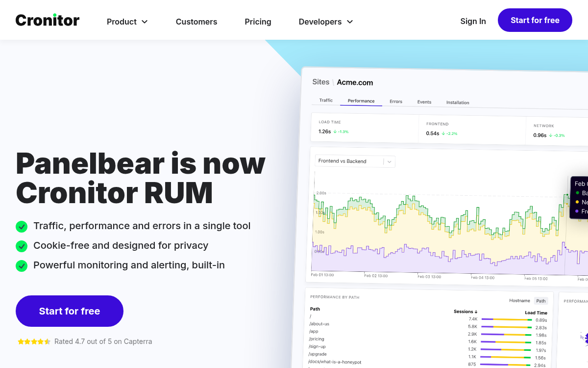
Task: Click the Cronitor logo
Action: (48, 20)
